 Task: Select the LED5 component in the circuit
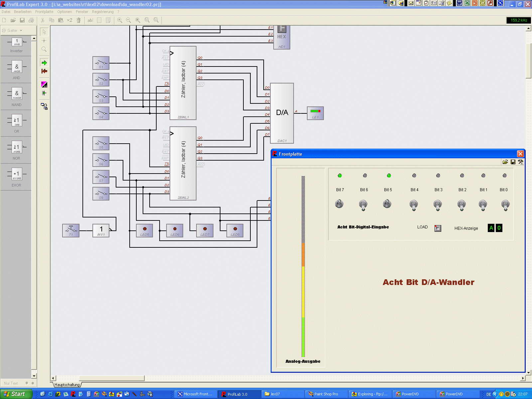point(145,230)
